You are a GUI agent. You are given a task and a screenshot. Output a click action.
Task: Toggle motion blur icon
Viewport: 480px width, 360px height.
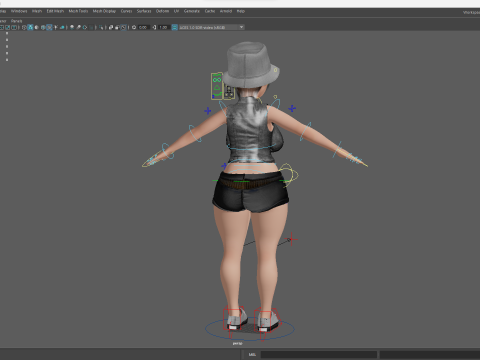pyautogui.click(x=78, y=27)
